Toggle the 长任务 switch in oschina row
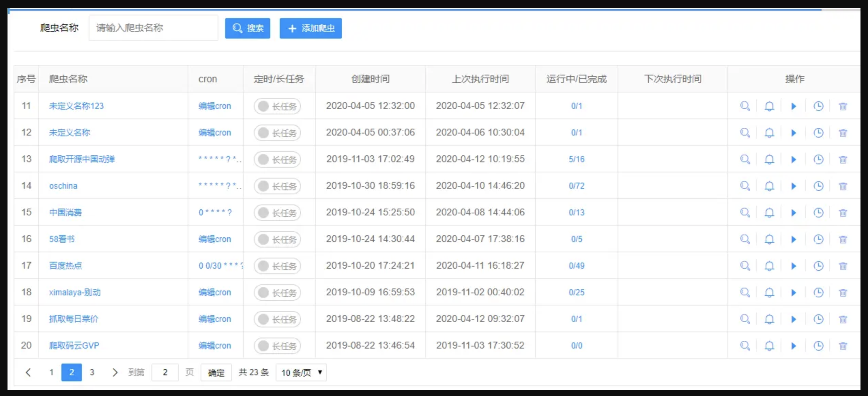This screenshot has height=396, width=868. point(277,186)
